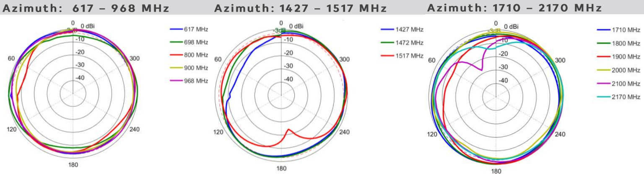The height and width of the screenshot is (174, 644).
Task: Click the 180 label under the 617–968 MHz plot
Action: pyautogui.click(x=73, y=165)
